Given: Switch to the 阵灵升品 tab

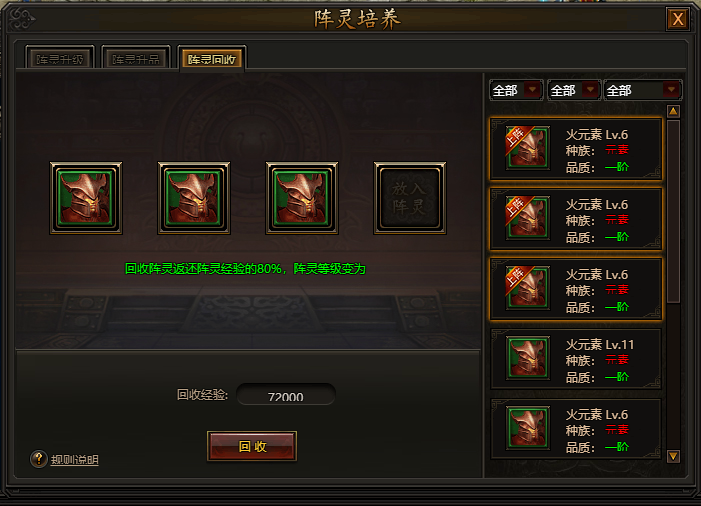Looking at the screenshot, I should pyautogui.click(x=136, y=59).
